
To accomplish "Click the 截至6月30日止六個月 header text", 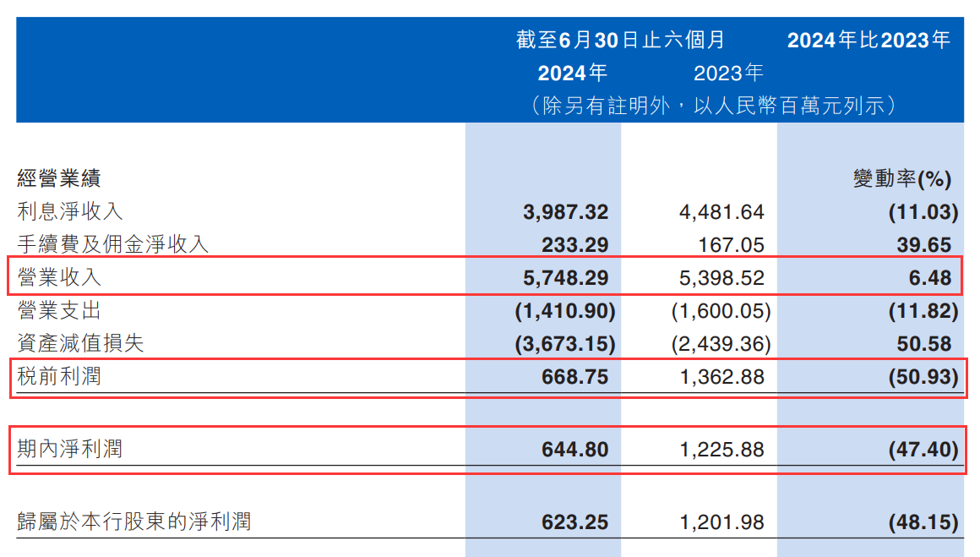I will point(621,40).
